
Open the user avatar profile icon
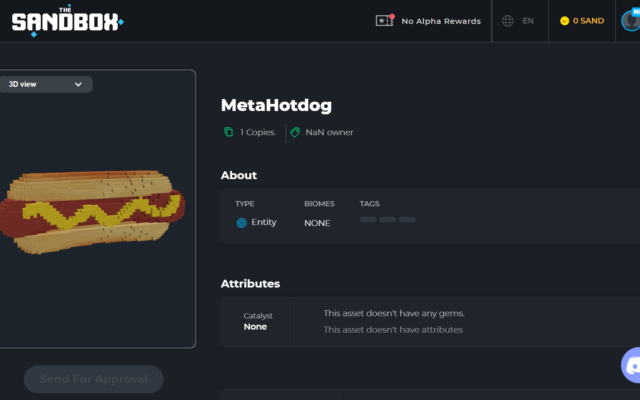click(631, 20)
